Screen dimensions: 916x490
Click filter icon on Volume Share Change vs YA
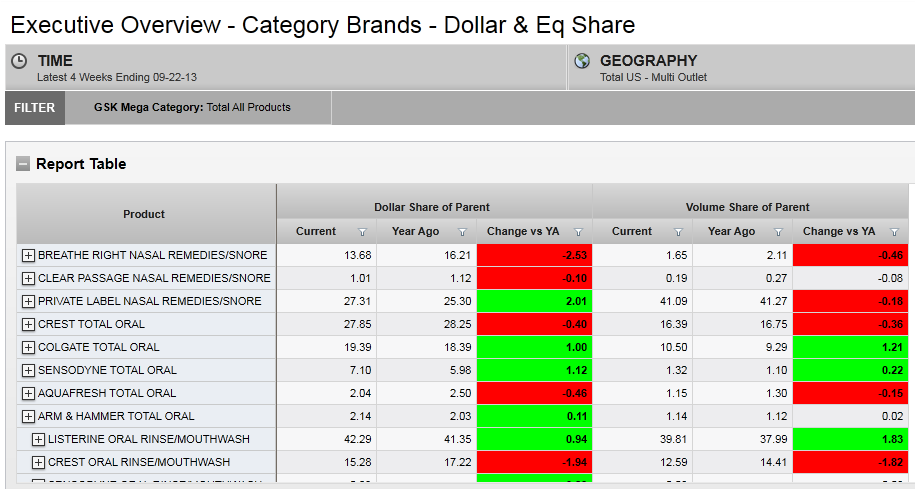click(x=894, y=232)
